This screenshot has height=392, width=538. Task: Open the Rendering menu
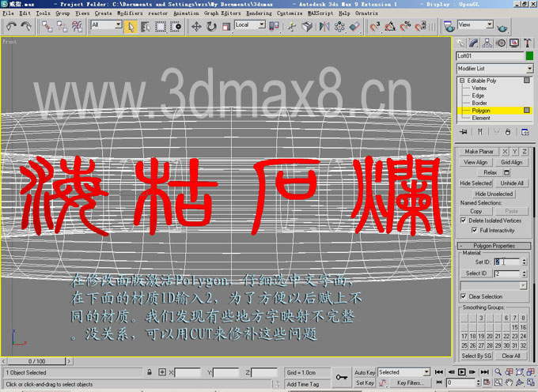pos(259,13)
